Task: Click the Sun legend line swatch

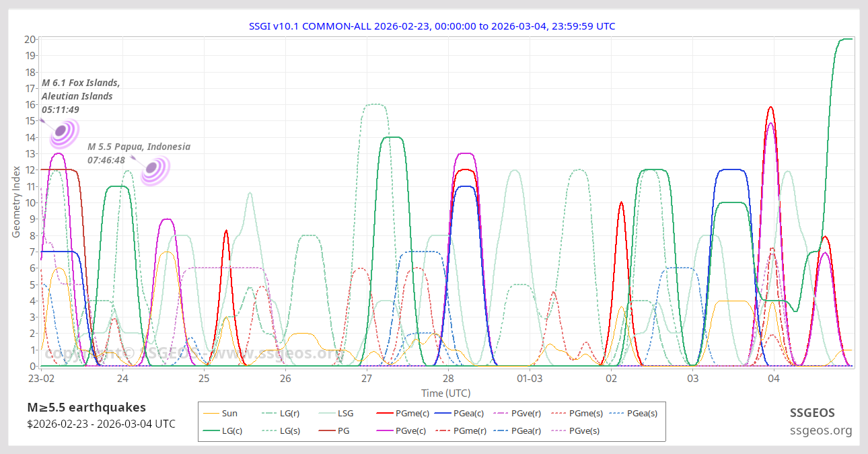Action: click(x=211, y=414)
